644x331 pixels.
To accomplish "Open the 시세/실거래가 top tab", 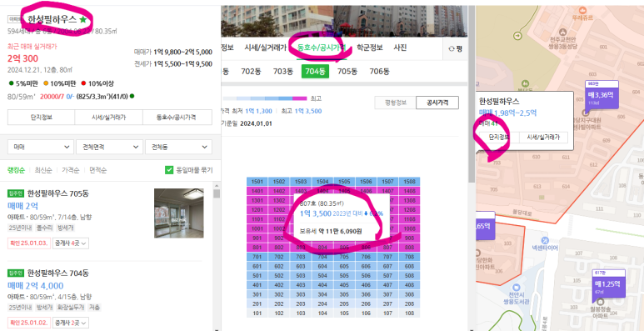I will pos(265,48).
